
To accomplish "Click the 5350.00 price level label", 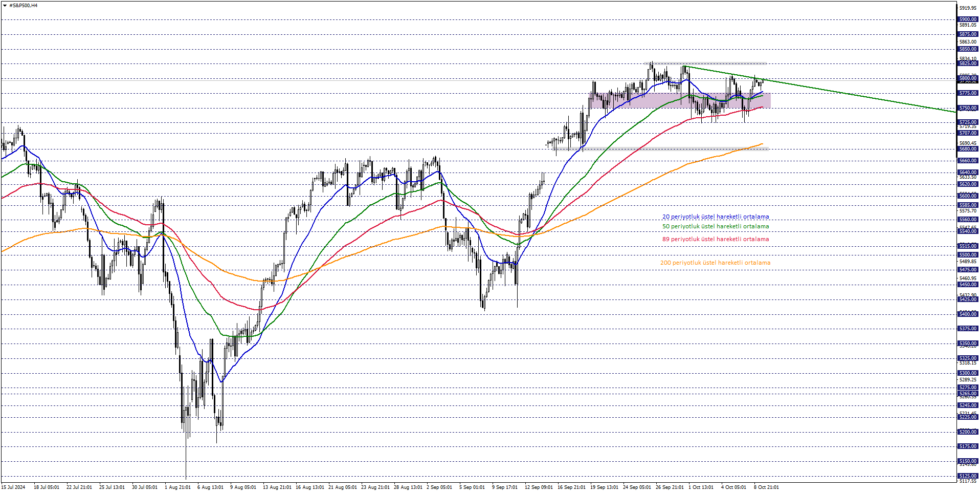I will (968, 344).
